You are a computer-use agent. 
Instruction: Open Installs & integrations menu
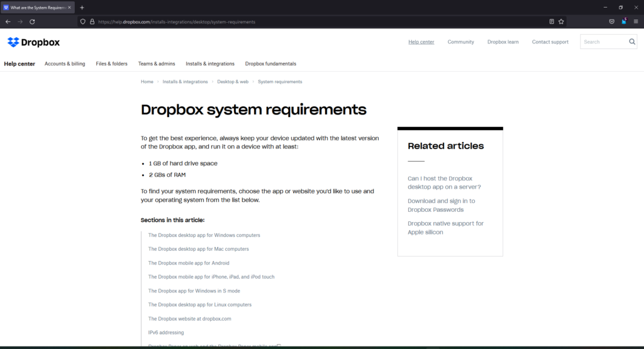pyautogui.click(x=210, y=64)
